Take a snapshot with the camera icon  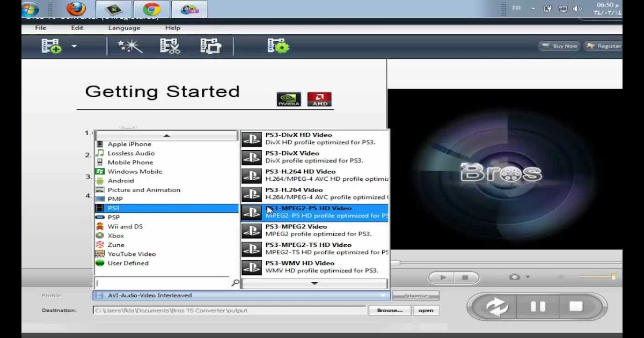pos(515,277)
